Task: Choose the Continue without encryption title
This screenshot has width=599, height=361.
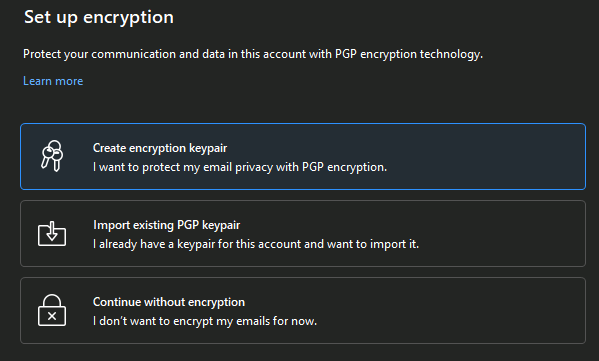Action: point(169,302)
